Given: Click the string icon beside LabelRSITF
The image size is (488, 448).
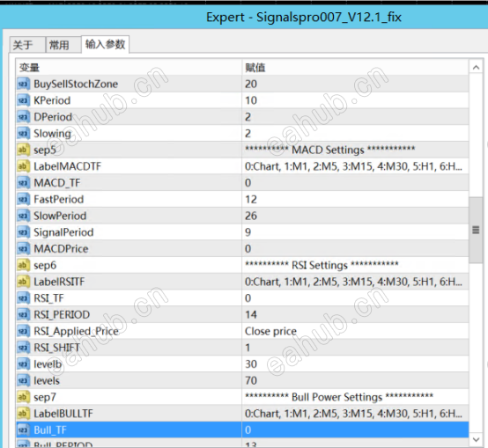Looking at the screenshot, I should point(23,282).
